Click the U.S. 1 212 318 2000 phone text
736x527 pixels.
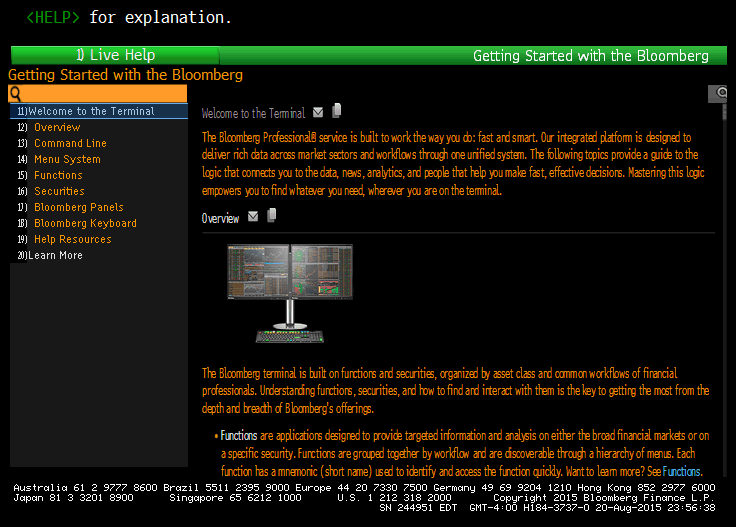(x=394, y=497)
